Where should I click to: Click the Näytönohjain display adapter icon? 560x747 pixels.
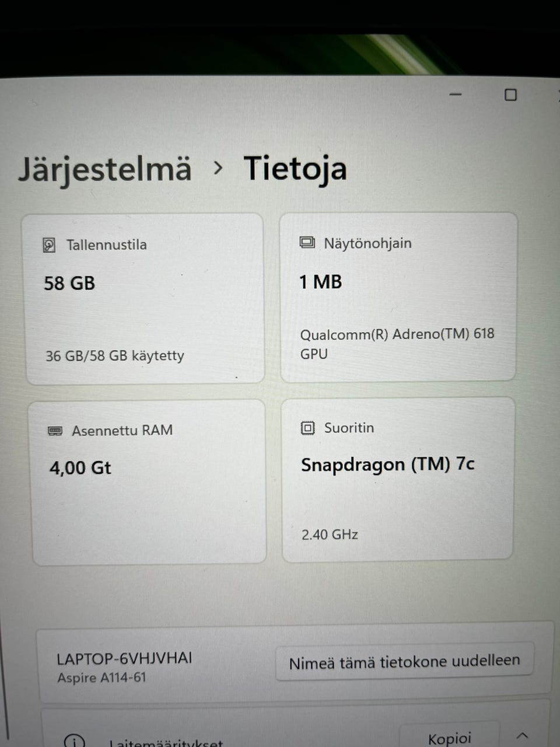pyautogui.click(x=307, y=242)
